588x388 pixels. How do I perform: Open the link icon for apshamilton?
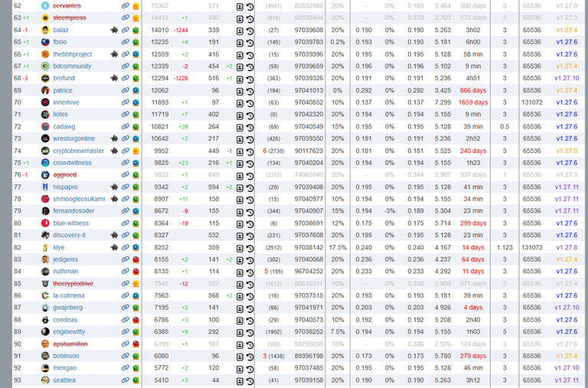tap(126, 344)
